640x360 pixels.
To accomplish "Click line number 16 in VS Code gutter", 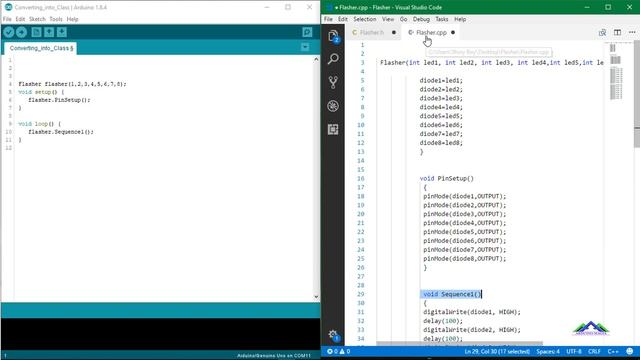I will [x=360, y=178].
